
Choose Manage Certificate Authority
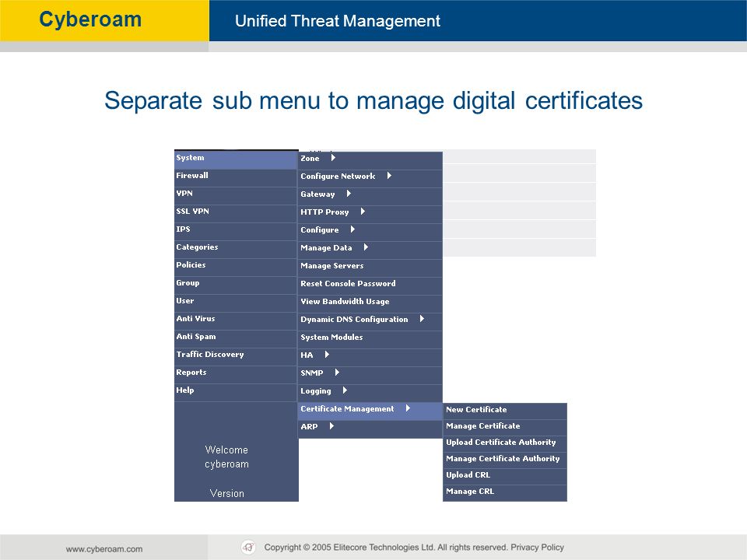[505, 459]
